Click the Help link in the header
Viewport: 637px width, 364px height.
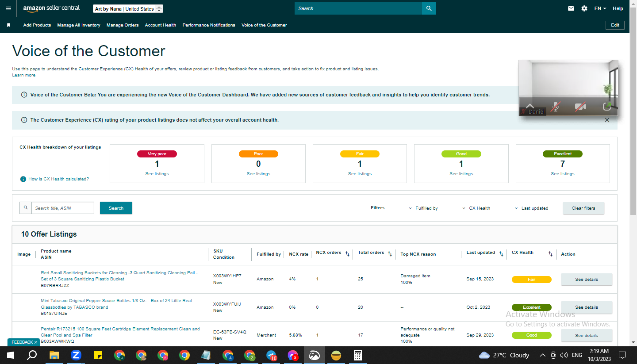point(618,8)
